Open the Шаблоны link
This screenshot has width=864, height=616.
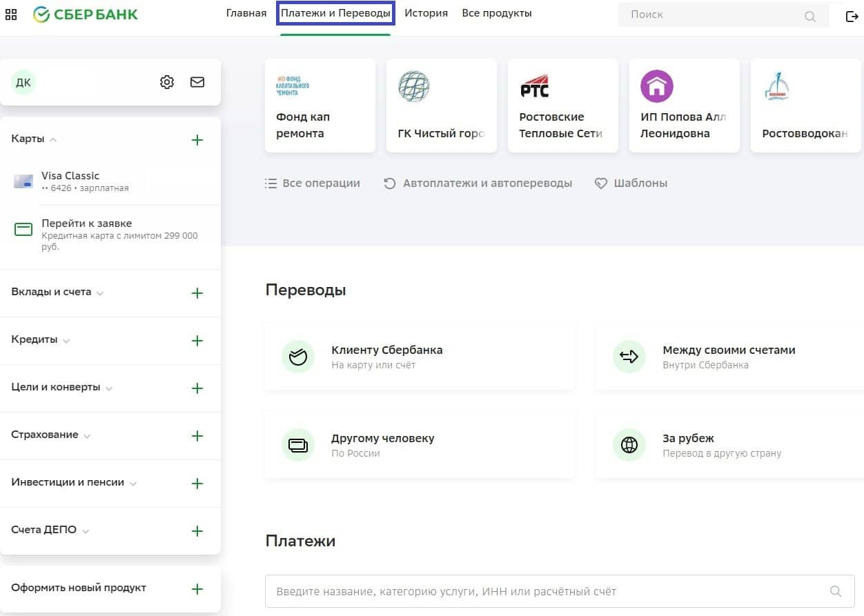pyautogui.click(x=631, y=183)
